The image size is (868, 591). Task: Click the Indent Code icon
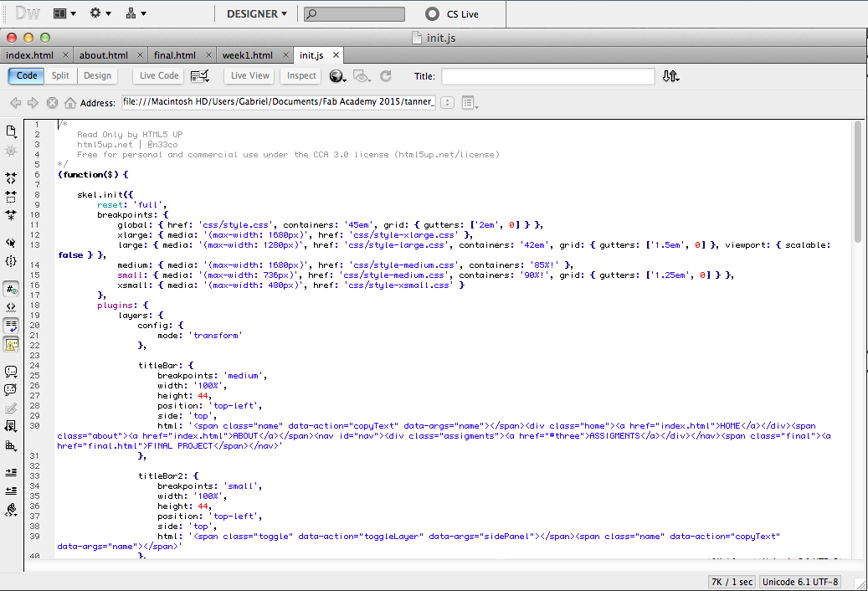[11, 472]
